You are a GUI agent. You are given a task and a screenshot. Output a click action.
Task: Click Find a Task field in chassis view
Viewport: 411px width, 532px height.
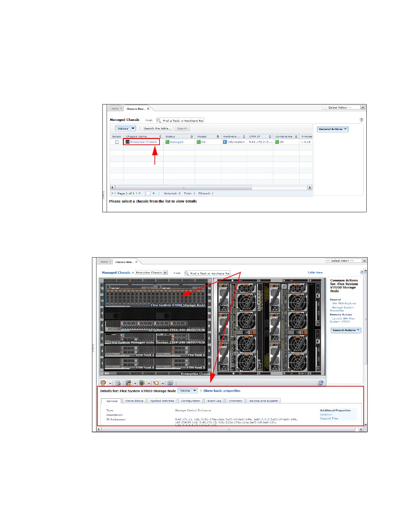[208, 273]
